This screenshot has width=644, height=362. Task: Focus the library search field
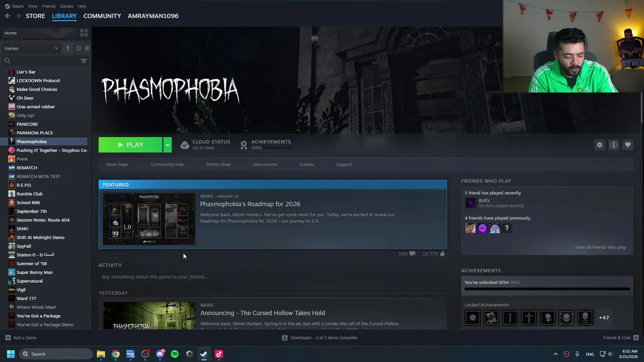(x=40, y=61)
